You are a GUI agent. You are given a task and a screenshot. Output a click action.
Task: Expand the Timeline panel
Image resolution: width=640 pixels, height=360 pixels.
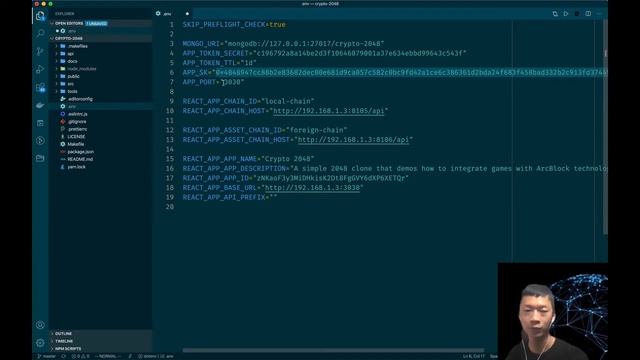pyautogui.click(x=64, y=341)
